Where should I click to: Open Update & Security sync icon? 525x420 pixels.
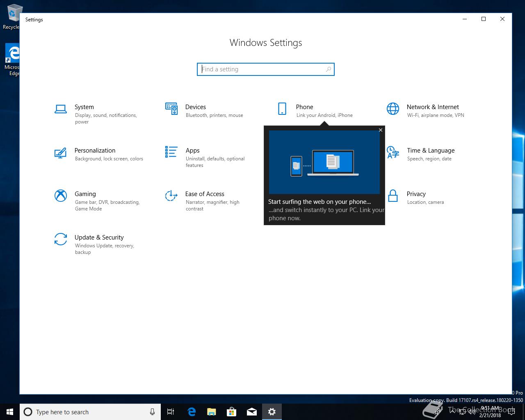pos(61,239)
